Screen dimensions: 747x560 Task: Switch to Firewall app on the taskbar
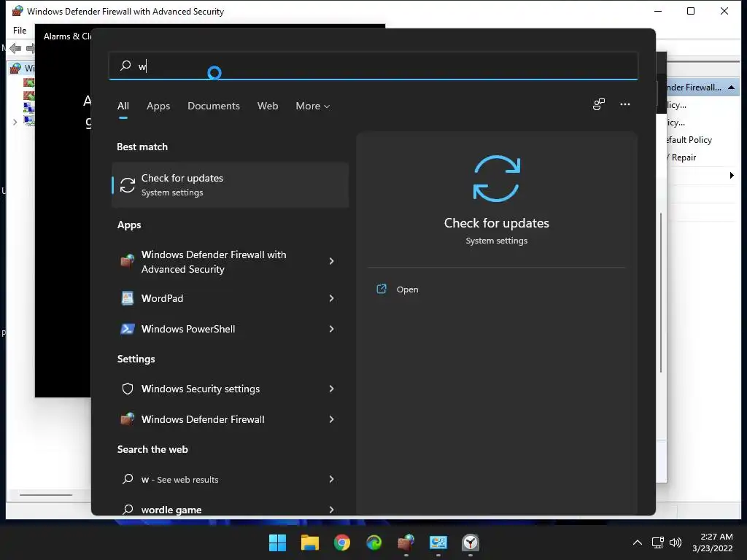coord(406,542)
